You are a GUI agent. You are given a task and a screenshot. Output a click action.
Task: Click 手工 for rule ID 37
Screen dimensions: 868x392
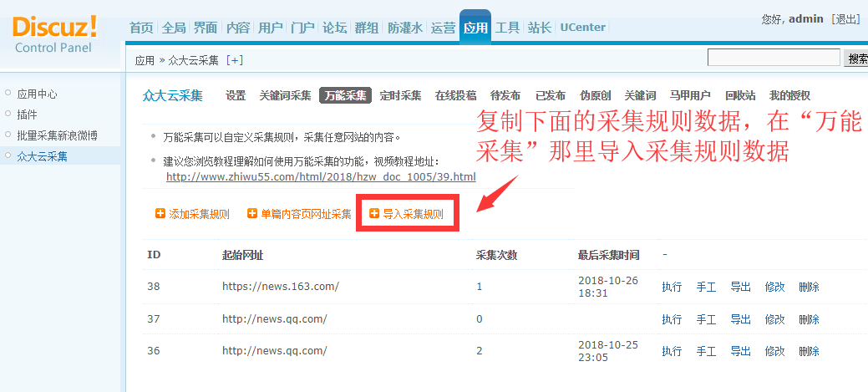[706, 319]
